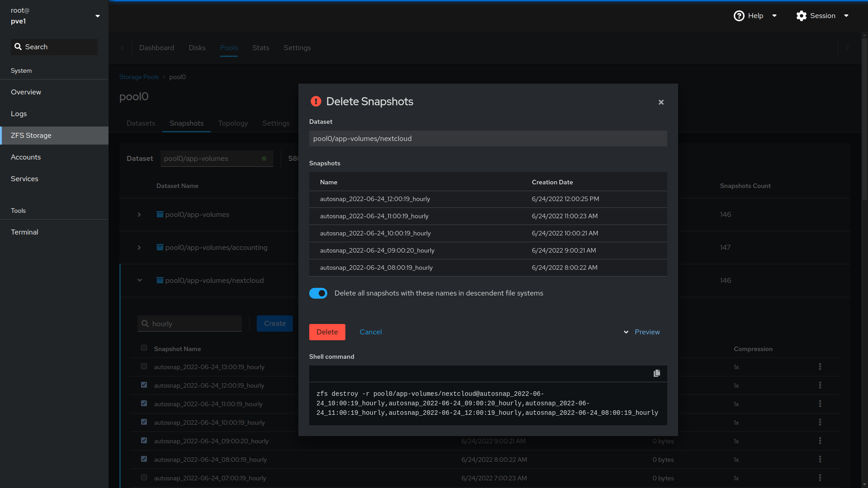The image size is (868, 488).
Task: Open the Dataset pool0/app-volumes selector
Action: pos(217,159)
